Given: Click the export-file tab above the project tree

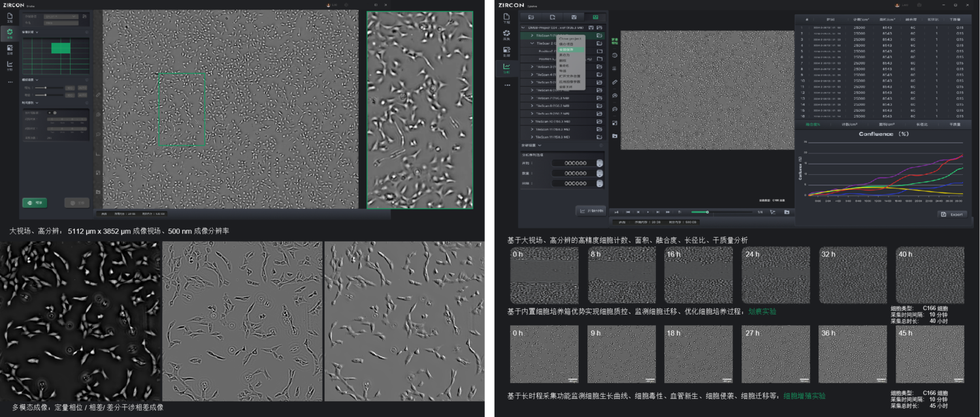Looking at the screenshot, I should [x=552, y=16].
